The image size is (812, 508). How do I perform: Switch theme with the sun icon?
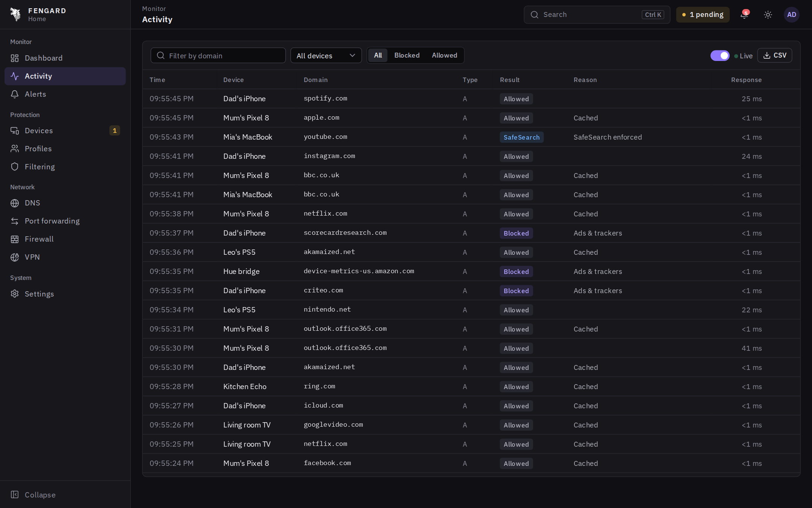click(x=768, y=15)
